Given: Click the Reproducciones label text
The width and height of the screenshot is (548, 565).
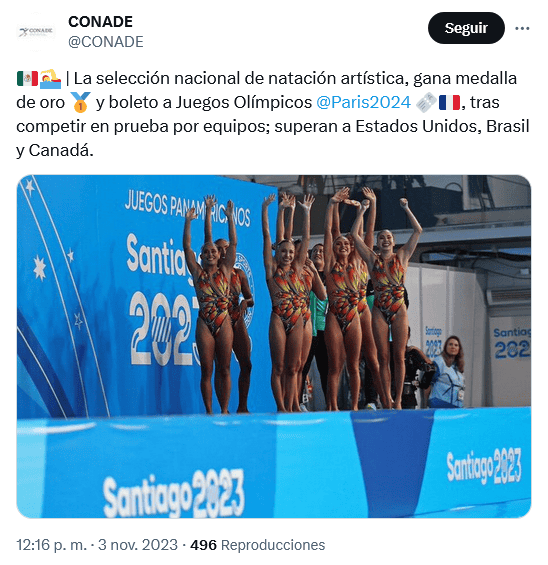Looking at the screenshot, I should 273,545.
